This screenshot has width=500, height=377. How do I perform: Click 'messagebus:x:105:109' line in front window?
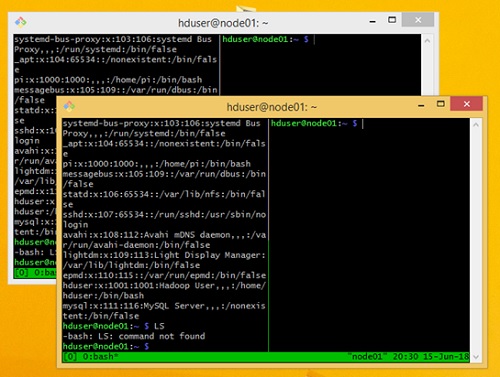click(164, 174)
